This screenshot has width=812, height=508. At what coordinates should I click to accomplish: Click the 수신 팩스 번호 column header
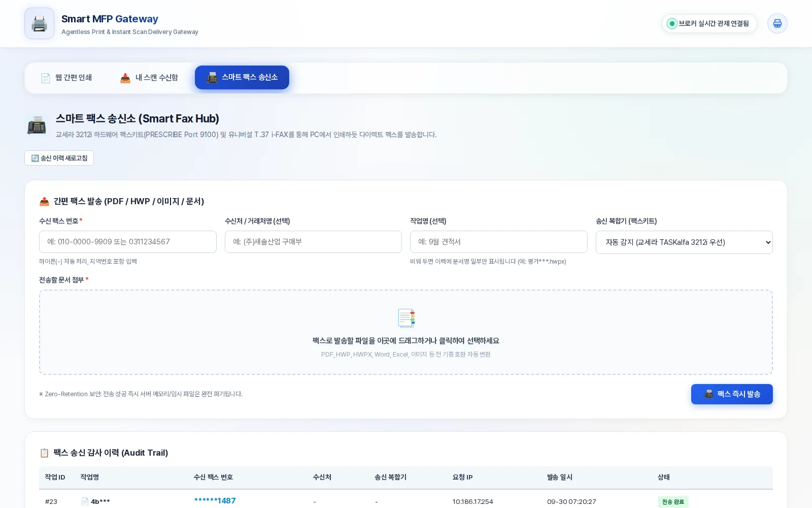coord(213,477)
